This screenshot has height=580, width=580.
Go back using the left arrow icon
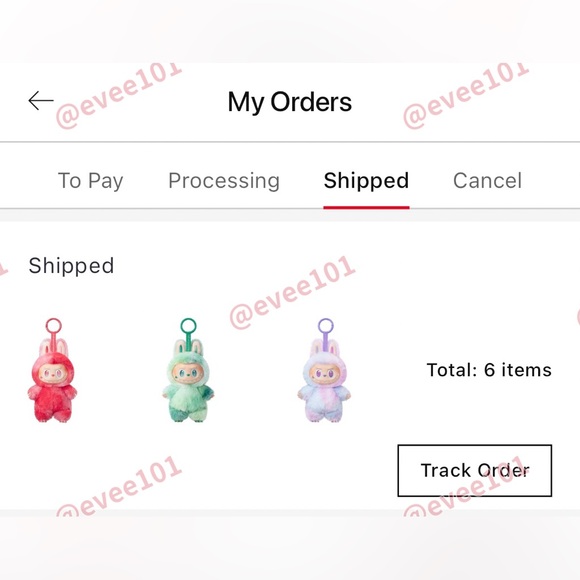[x=41, y=100]
